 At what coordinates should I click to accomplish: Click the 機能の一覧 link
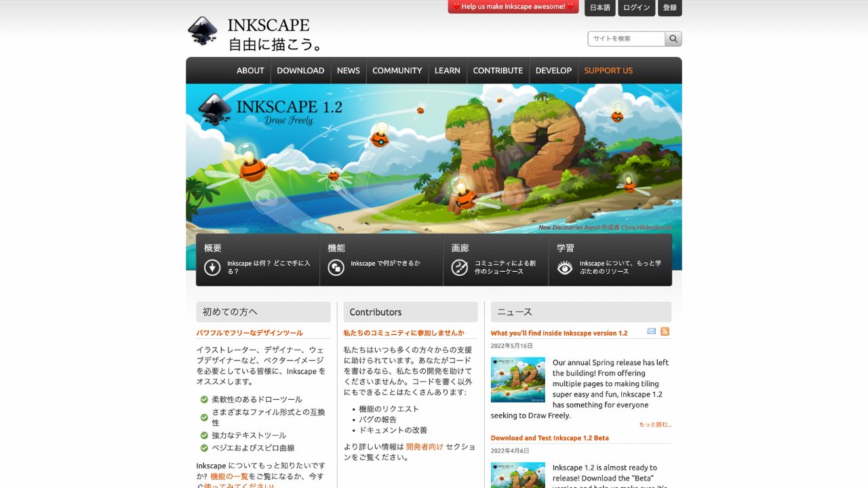click(229, 476)
